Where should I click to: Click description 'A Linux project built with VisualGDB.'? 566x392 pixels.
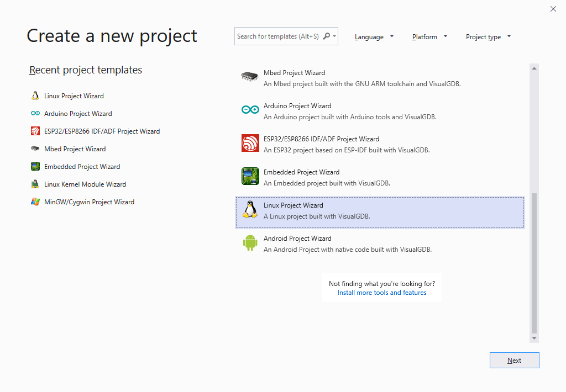click(317, 217)
